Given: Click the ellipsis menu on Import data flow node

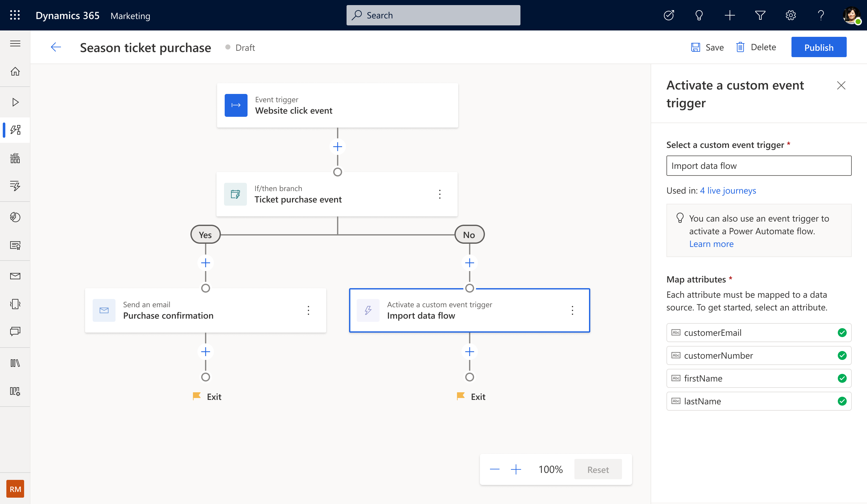Looking at the screenshot, I should click(572, 310).
